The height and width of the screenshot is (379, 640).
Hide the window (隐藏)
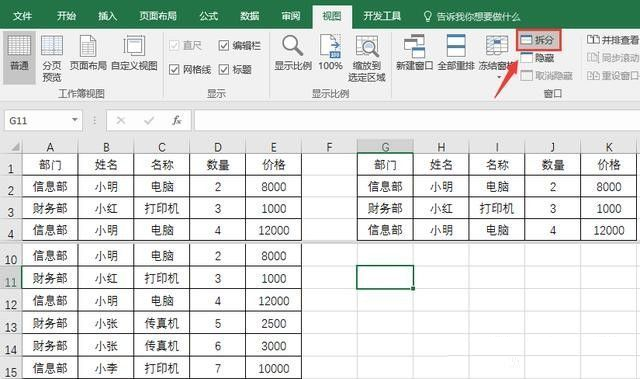[538, 58]
